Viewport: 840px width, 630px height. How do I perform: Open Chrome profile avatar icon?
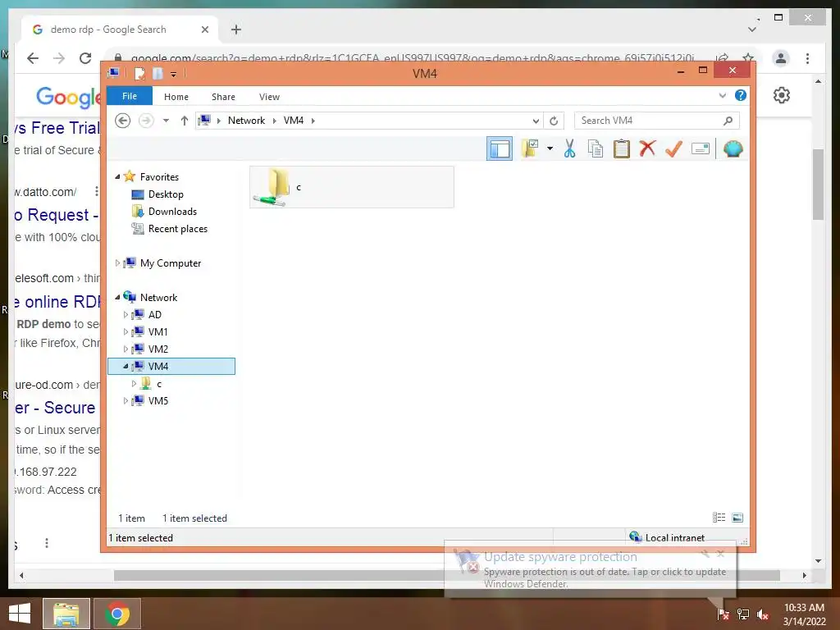coord(781,58)
